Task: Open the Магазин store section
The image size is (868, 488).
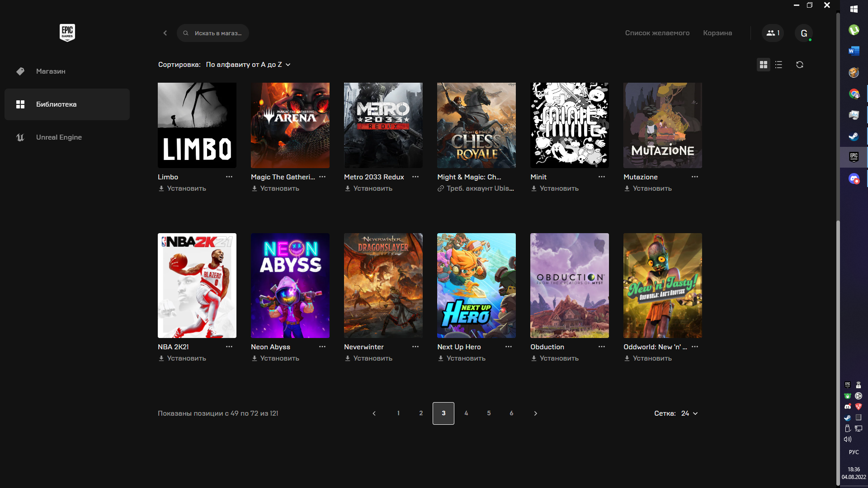Action: (67, 71)
